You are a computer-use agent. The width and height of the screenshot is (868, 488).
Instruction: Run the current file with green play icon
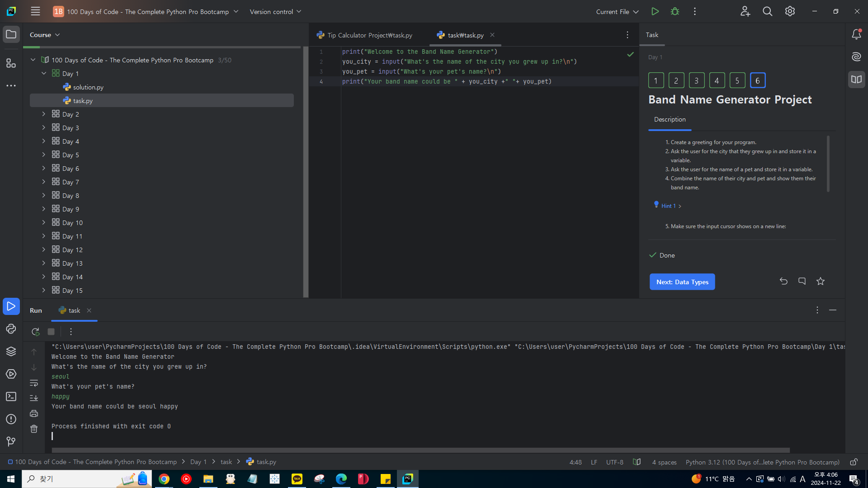click(x=655, y=11)
